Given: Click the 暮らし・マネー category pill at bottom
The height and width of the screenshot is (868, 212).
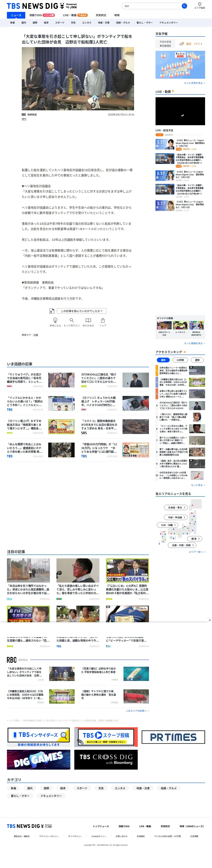Looking at the screenshot, I should pos(20,796).
